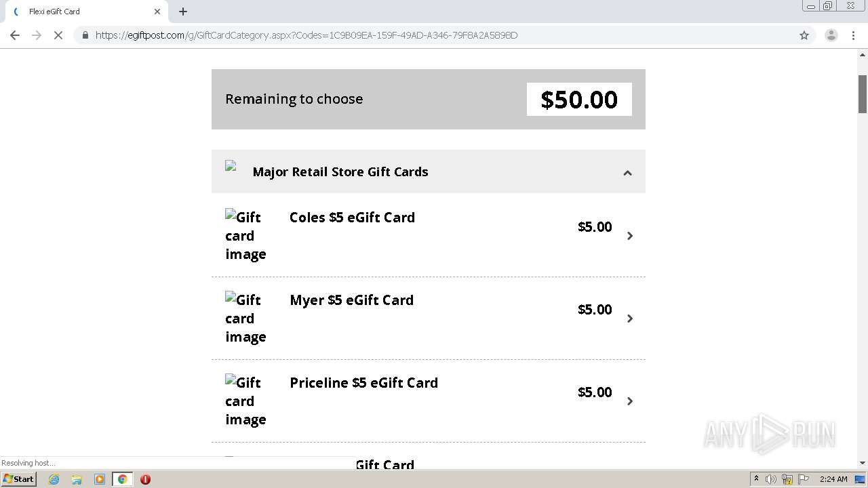Click the browser back arrow
This screenshot has height=488, width=868.
tap(15, 35)
